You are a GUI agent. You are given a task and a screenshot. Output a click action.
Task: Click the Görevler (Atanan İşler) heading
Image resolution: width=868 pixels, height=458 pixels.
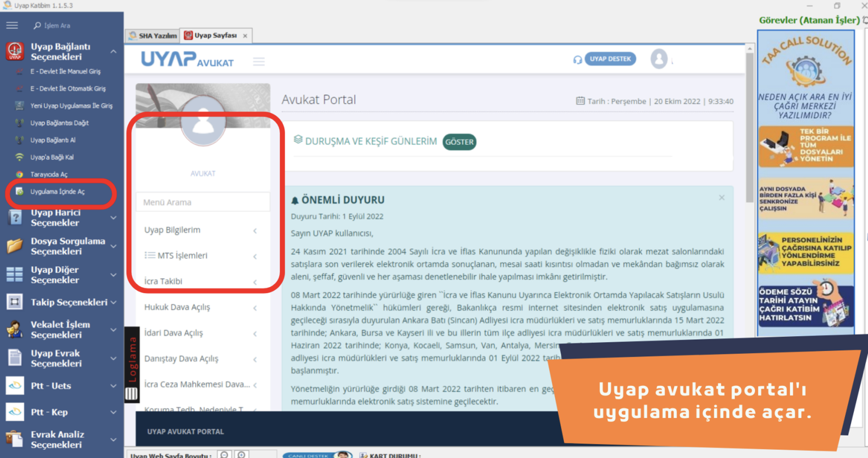tap(809, 20)
